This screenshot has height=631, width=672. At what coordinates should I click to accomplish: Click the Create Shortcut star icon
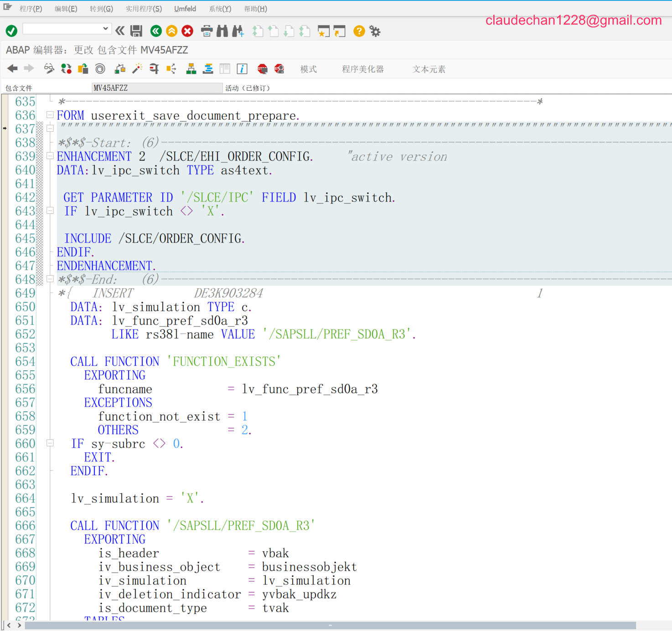(x=324, y=31)
